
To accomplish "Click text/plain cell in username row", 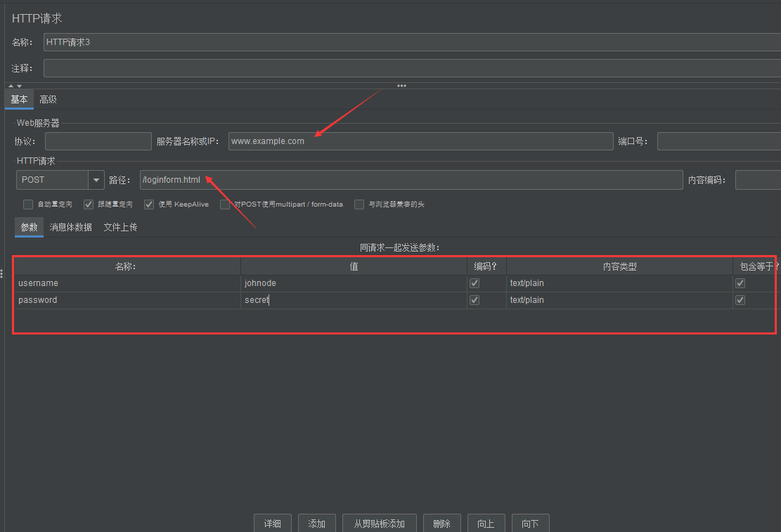I will point(619,283).
